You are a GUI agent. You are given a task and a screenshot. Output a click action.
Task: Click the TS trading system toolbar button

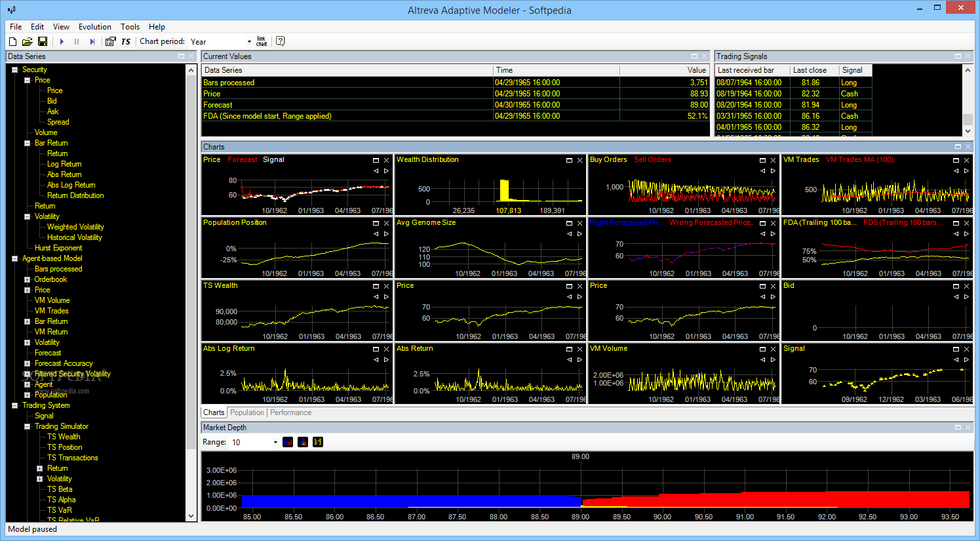point(126,41)
